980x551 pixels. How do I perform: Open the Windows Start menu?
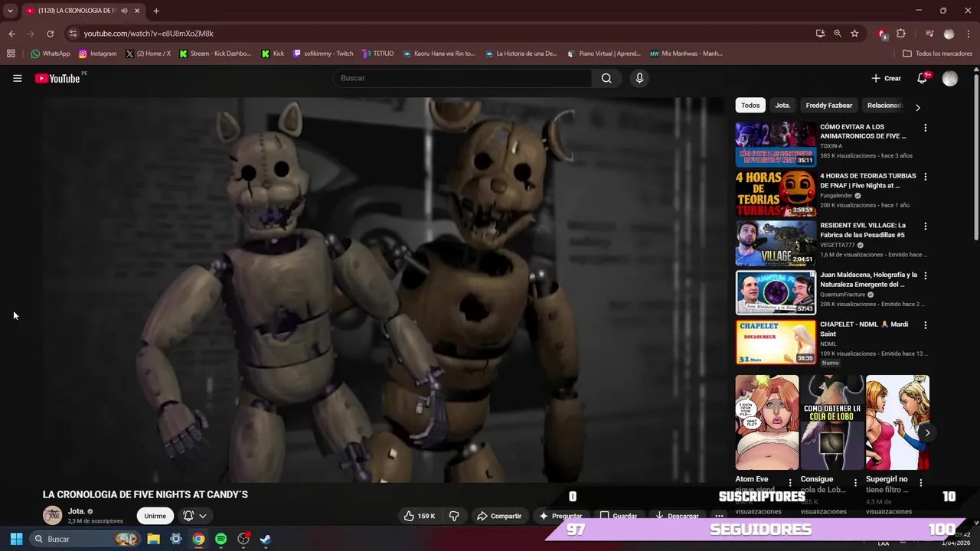(x=16, y=539)
